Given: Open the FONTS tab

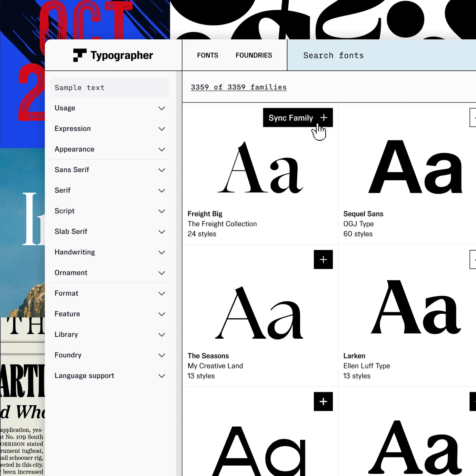Looking at the screenshot, I should click(207, 55).
